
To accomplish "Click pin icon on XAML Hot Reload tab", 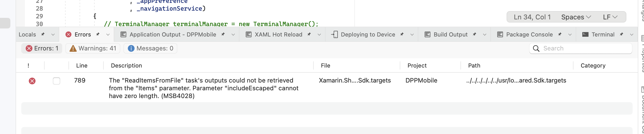I will pos(309,34).
